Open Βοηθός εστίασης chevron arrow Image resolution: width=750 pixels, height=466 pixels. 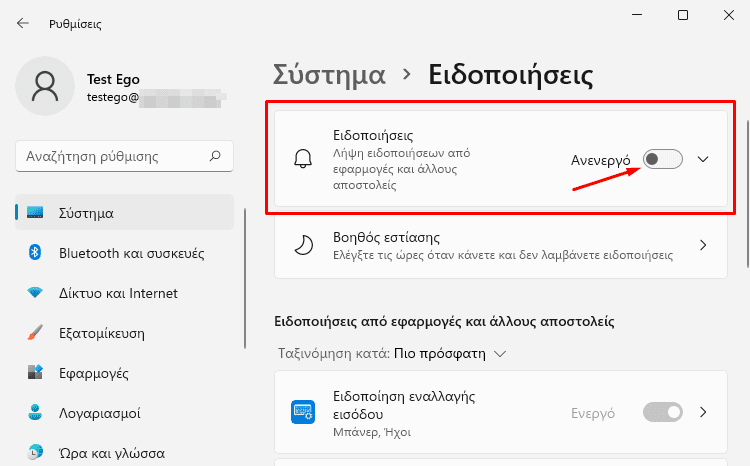[x=703, y=245]
